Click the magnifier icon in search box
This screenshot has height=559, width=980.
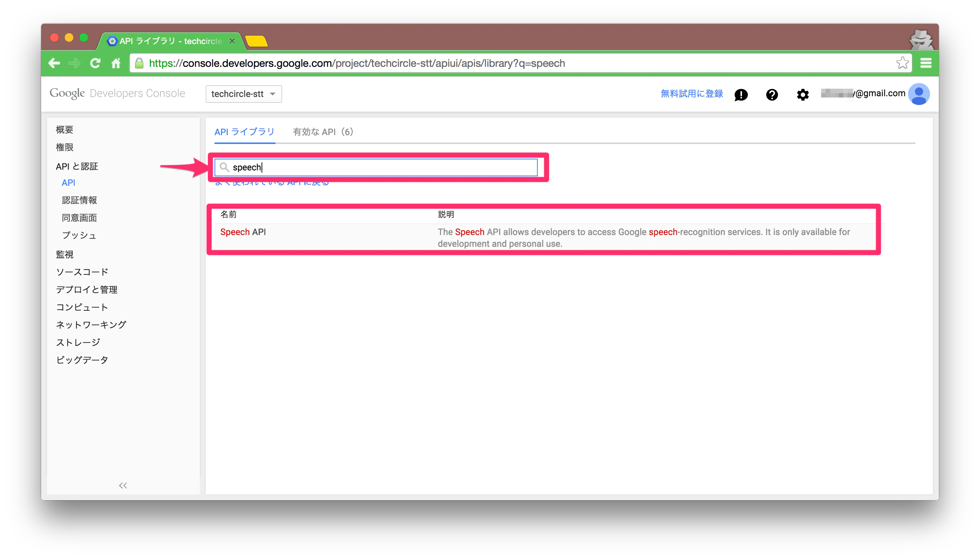point(224,167)
